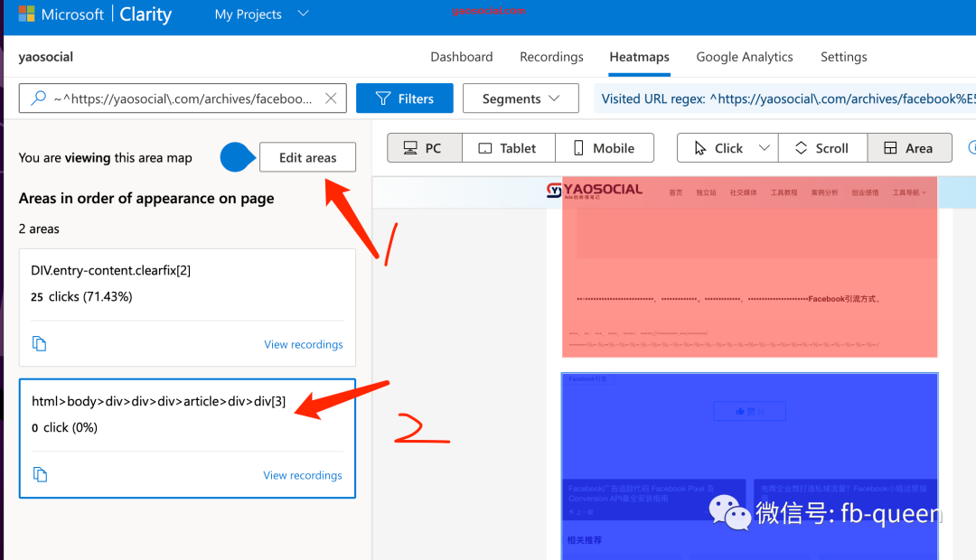
Task: Click '25 clicks (71.43%)' text
Action: tap(81, 297)
